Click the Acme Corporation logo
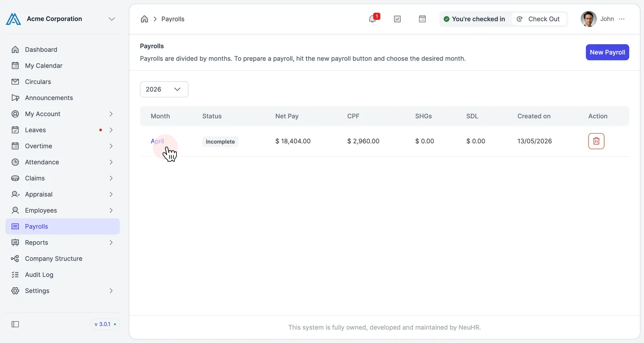This screenshot has width=644, height=343. [13, 19]
